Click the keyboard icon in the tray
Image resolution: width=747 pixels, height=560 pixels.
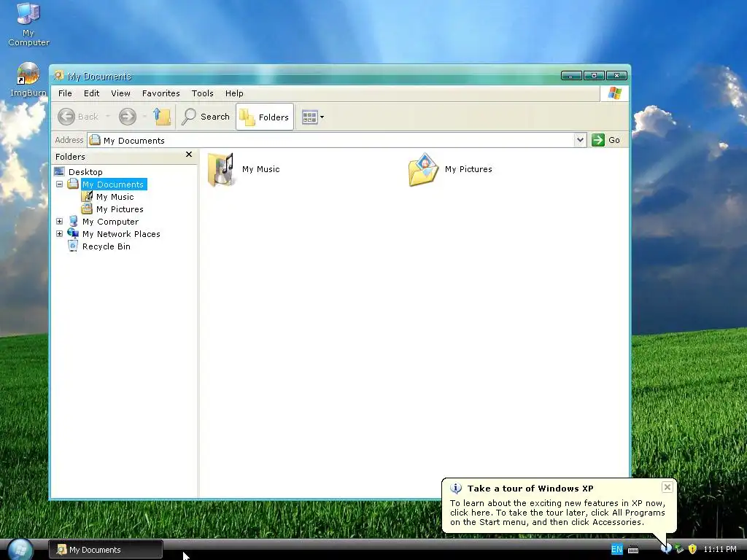pyautogui.click(x=633, y=550)
